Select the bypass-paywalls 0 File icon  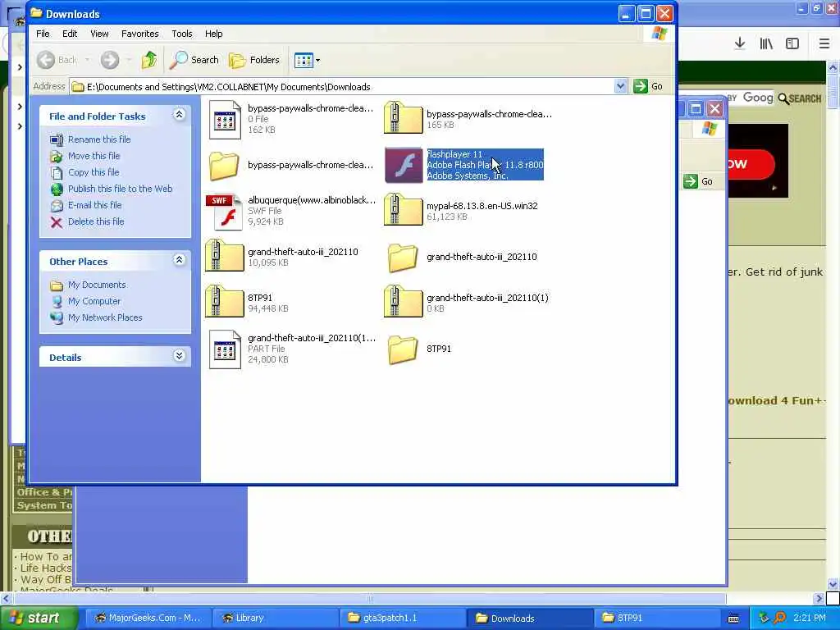coord(225,119)
